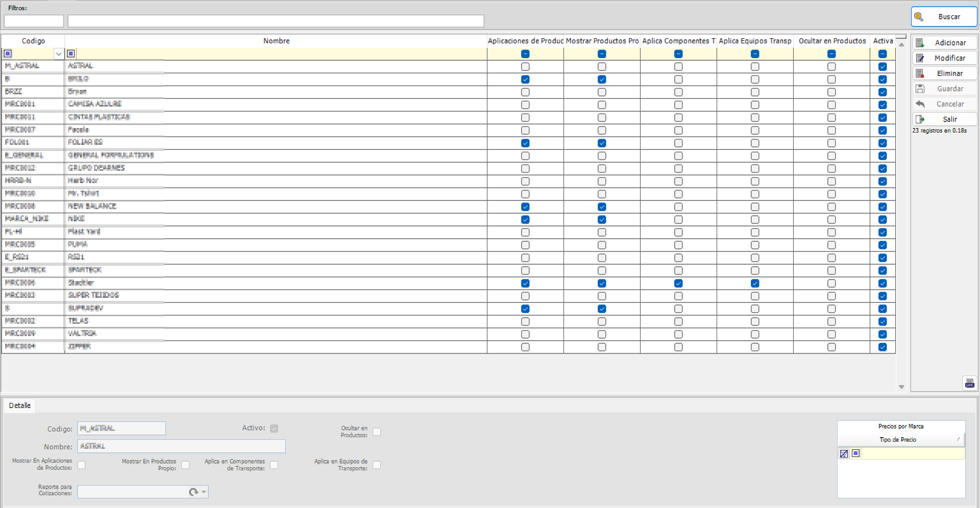Click the Nombre input field showing ASTRAL
Screen dimensions: 980x508
tap(181, 446)
